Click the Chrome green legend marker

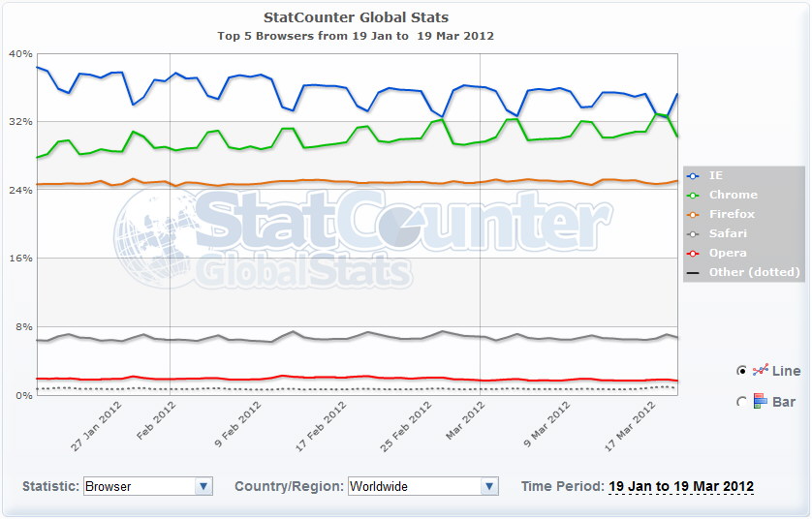click(x=693, y=195)
